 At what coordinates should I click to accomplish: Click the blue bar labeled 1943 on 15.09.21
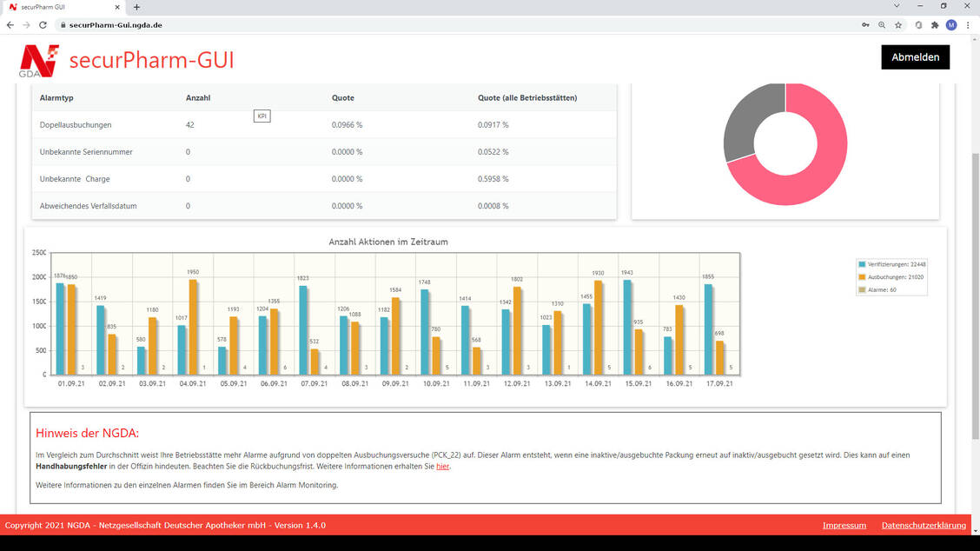(627, 327)
